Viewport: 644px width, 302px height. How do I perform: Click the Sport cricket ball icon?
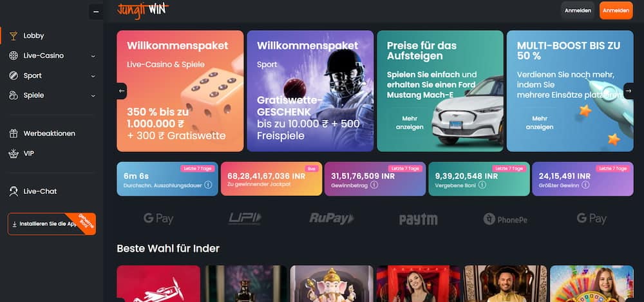(x=14, y=75)
